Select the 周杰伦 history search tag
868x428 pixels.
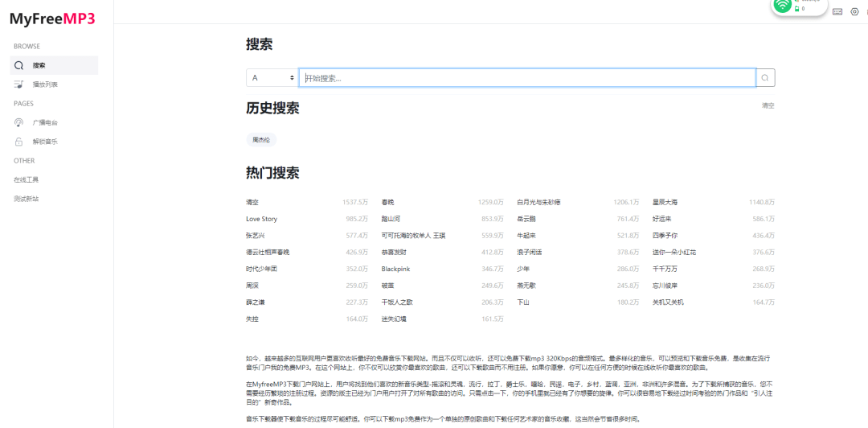tap(261, 140)
